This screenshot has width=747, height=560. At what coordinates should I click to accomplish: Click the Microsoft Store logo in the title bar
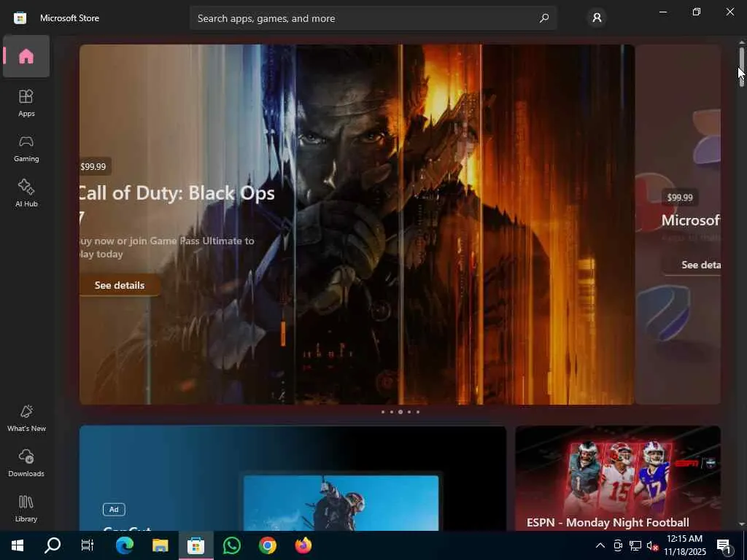pyautogui.click(x=20, y=18)
